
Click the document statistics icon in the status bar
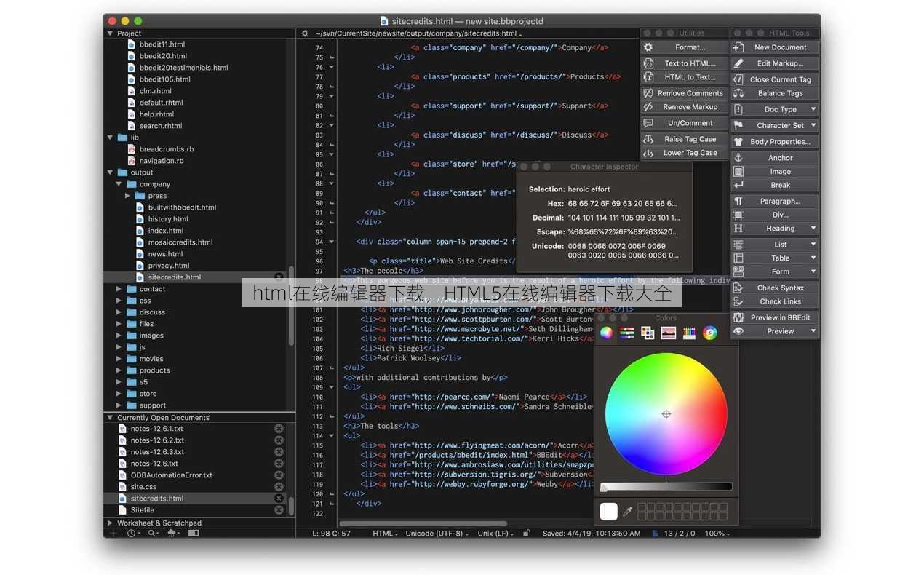655,533
